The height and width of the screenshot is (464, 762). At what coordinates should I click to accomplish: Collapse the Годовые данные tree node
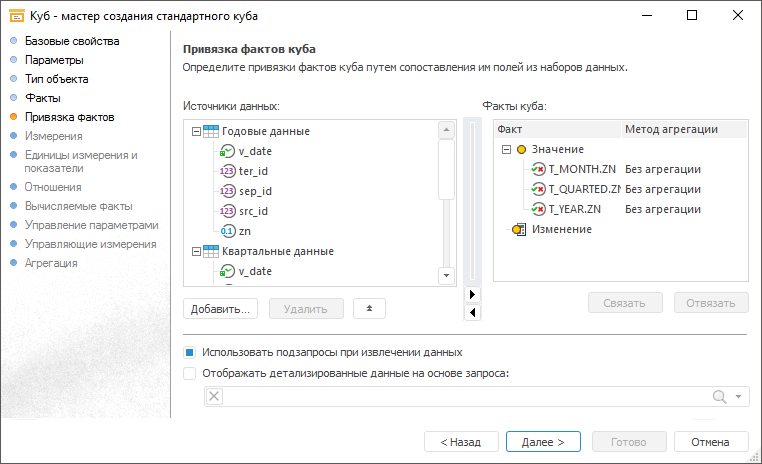tap(193, 131)
